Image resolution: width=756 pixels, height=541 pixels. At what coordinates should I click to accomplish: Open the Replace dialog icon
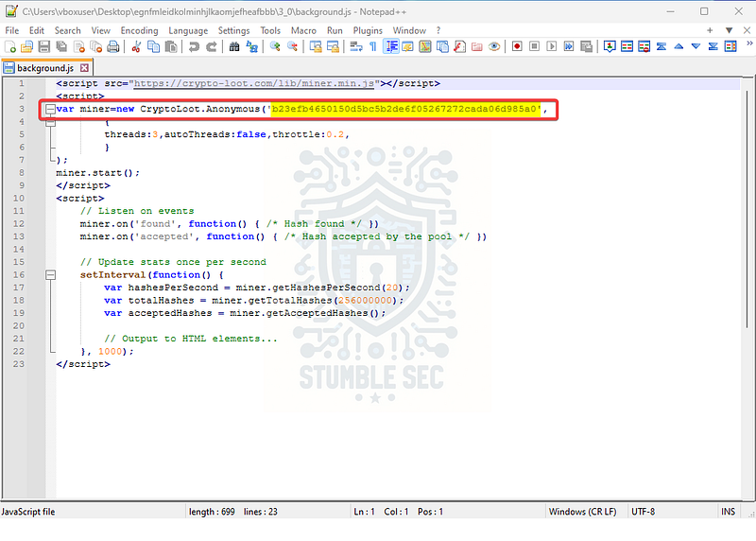(251, 46)
